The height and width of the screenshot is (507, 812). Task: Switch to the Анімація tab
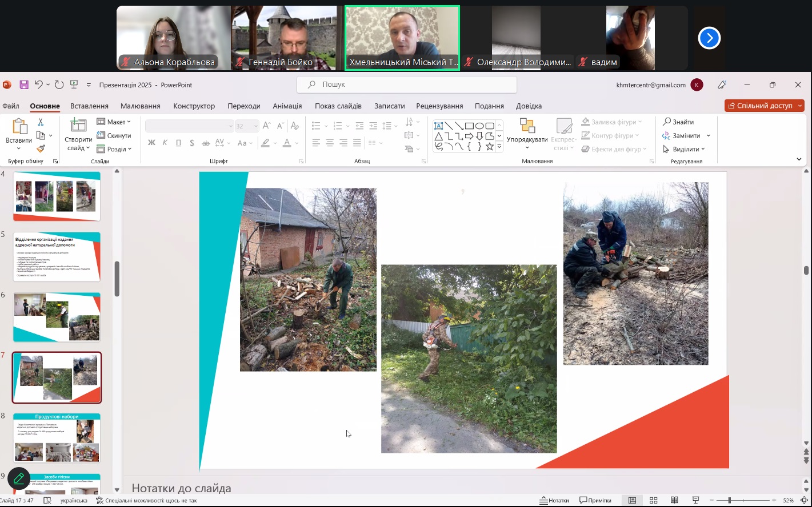coord(287,106)
